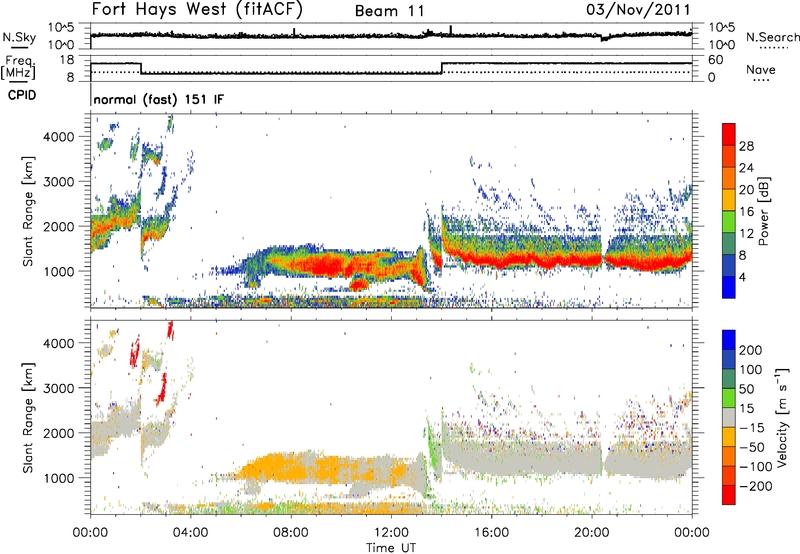Click the 'Beam 11' label

pos(390,11)
